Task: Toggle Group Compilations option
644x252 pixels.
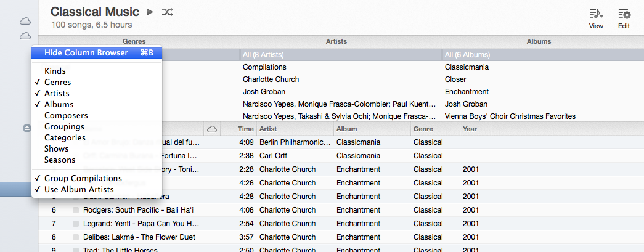Action: [x=97, y=178]
